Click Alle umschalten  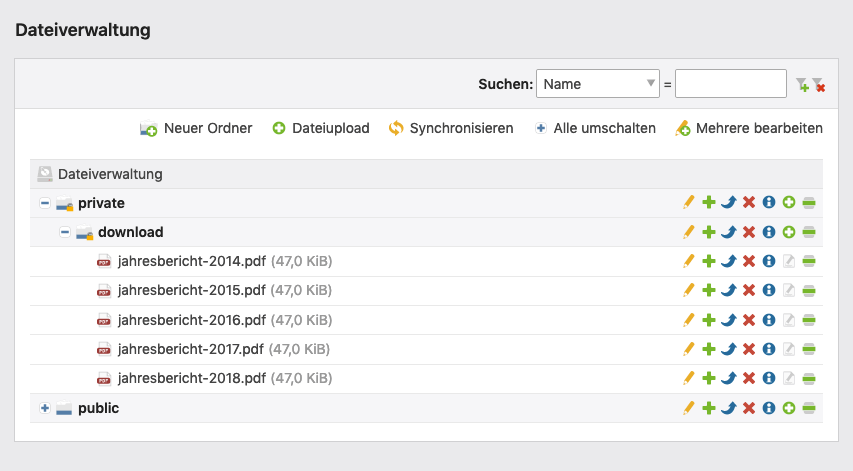pos(595,128)
